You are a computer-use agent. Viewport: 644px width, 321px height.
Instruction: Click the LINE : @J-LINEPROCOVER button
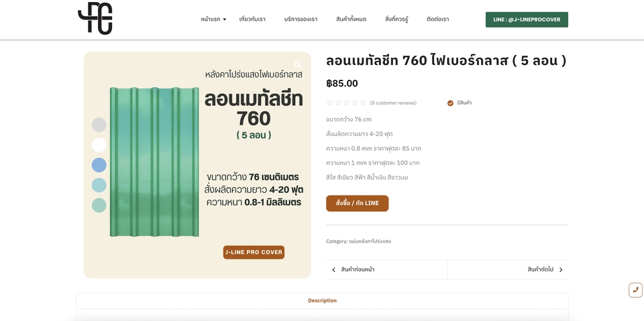click(x=527, y=19)
